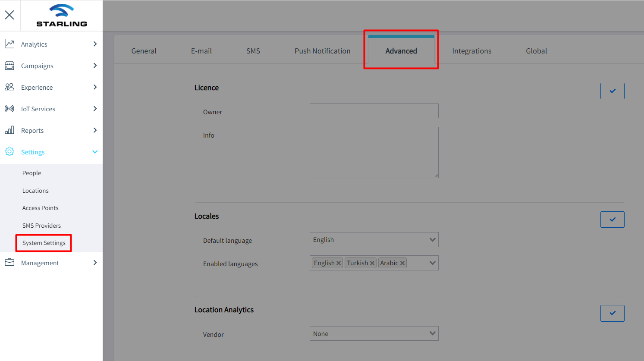Screen dimensions: 644x361
Task: Expand the Reports menu chevron
Action: tap(95, 130)
